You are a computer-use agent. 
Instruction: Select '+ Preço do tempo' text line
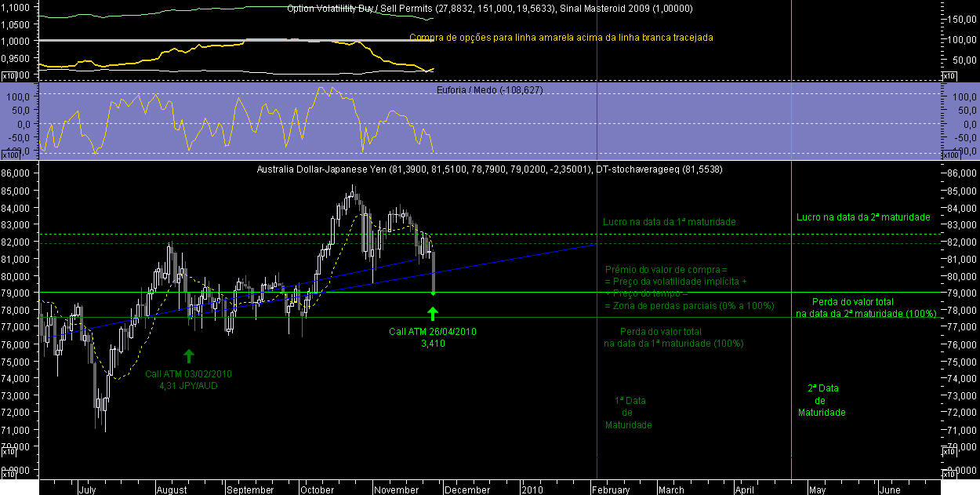pyautogui.click(x=646, y=293)
